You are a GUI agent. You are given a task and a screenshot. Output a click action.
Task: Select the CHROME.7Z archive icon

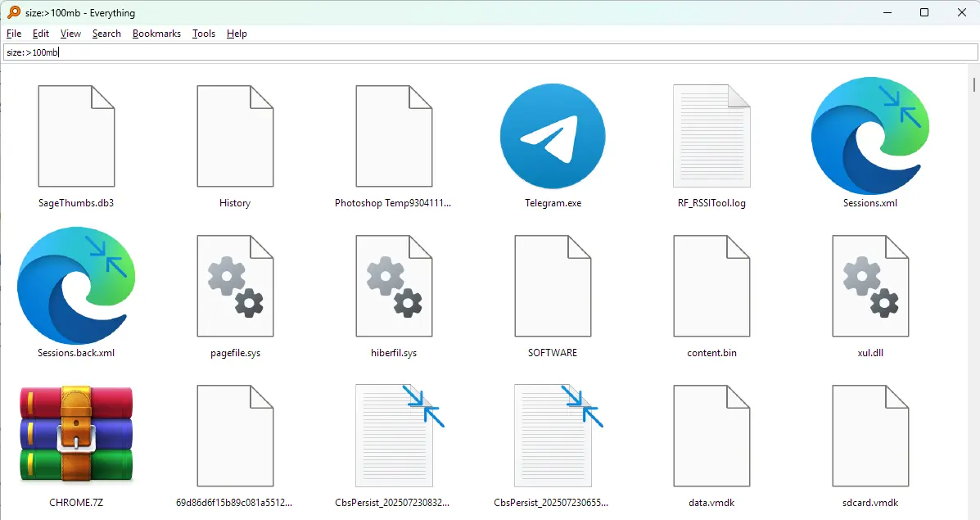point(76,435)
